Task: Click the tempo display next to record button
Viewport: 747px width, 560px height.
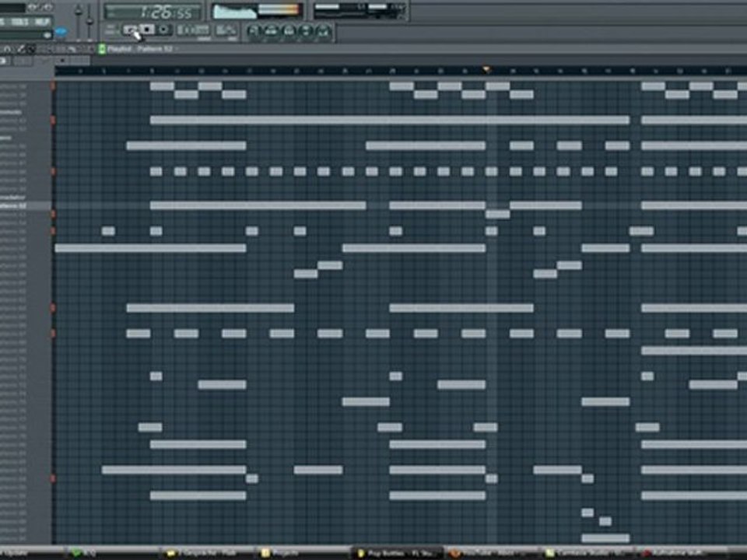Action: pos(193,30)
